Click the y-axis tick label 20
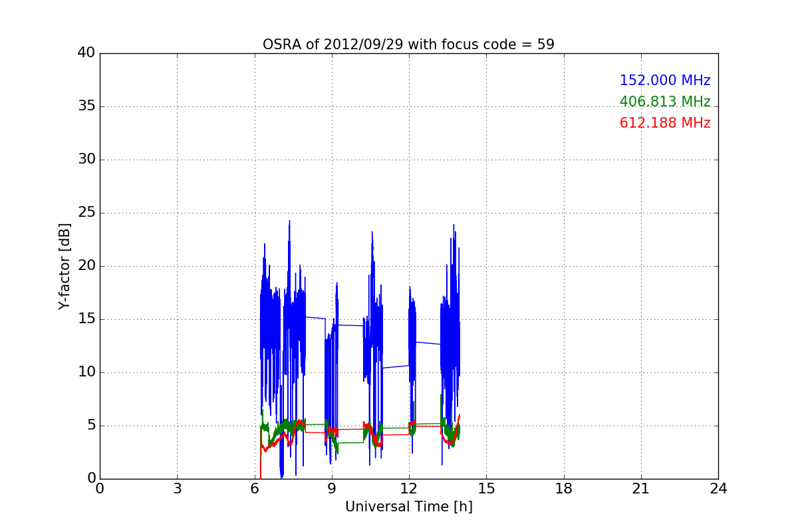Viewport: 798px width, 532px height. pos(86,266)
